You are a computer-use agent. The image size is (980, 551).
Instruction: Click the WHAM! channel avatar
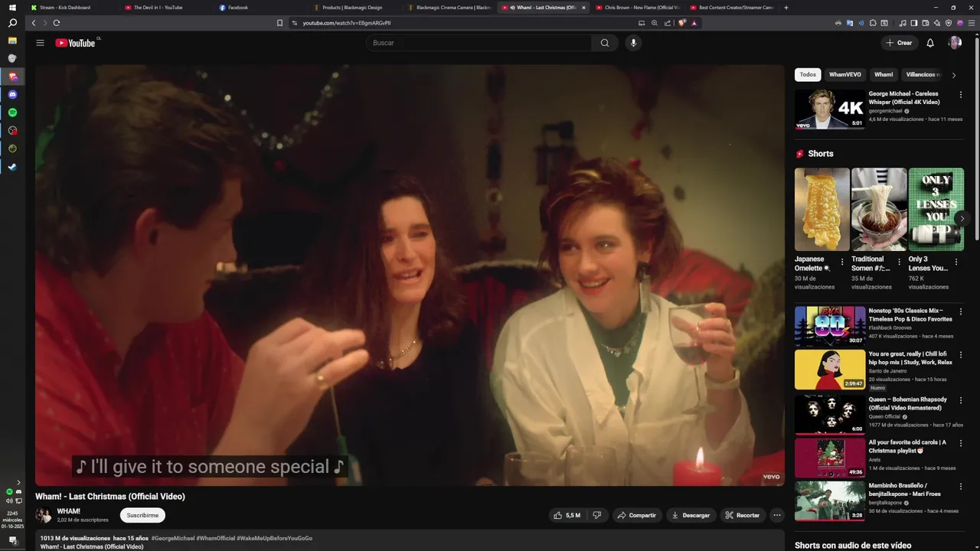pos(44,515)
